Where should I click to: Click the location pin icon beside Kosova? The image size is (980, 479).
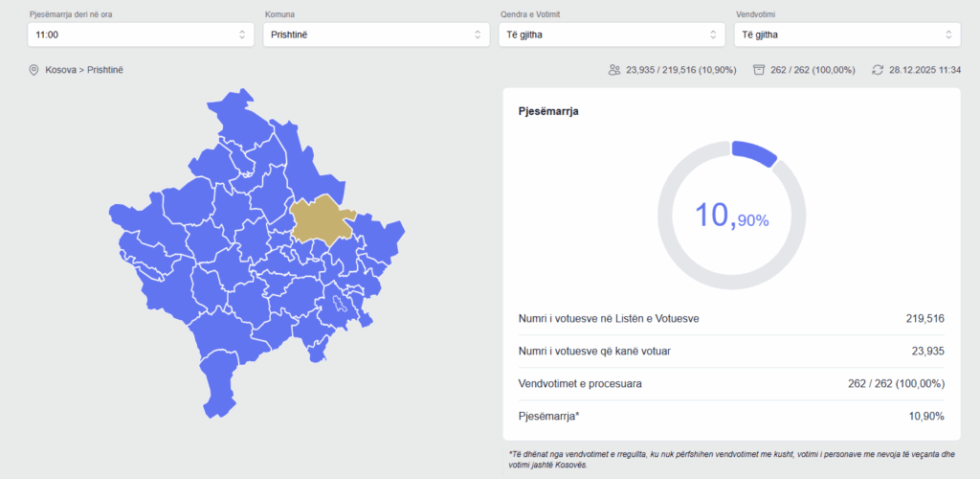(33, 70)
